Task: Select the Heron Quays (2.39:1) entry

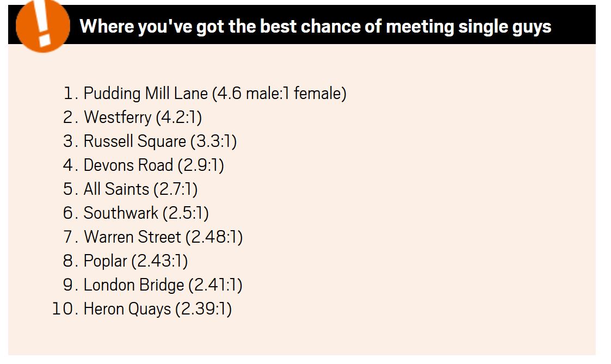Action: click(157, 309)
